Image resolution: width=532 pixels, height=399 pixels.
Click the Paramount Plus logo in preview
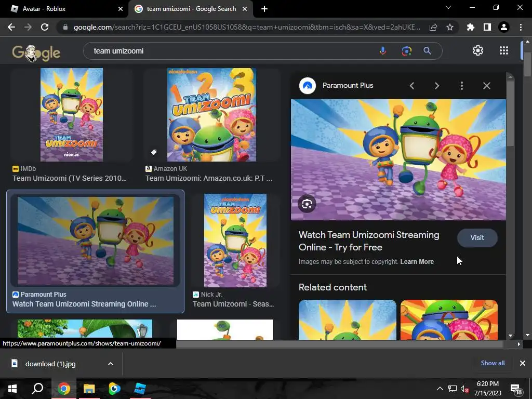308,86
